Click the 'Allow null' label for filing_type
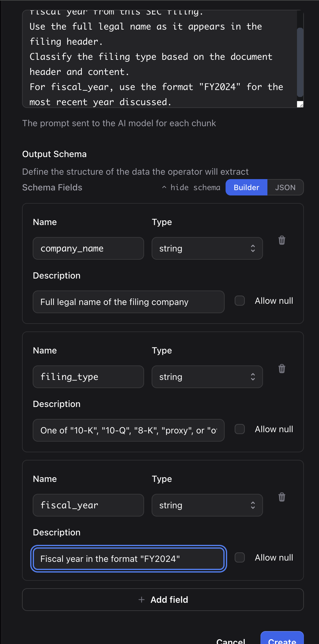 pos(274,429)
